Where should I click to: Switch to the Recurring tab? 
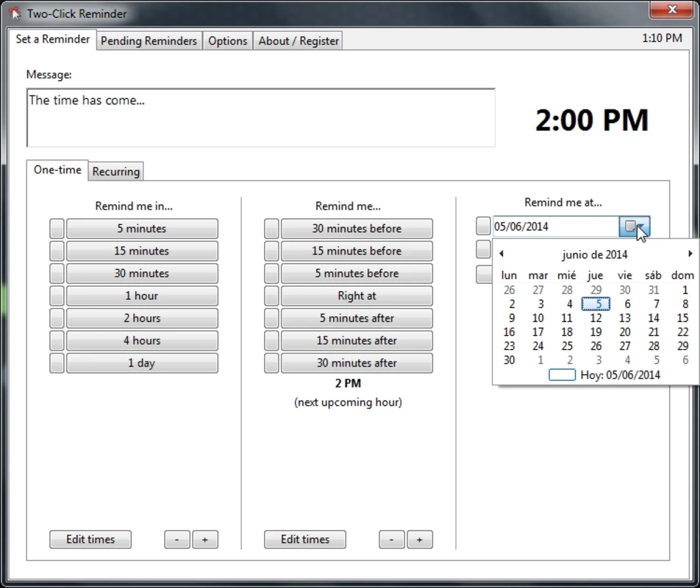116,171
